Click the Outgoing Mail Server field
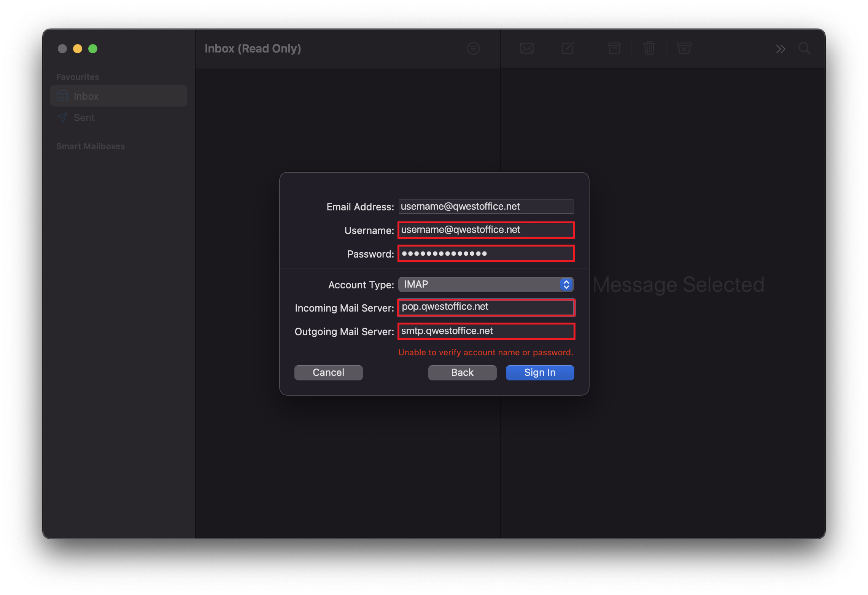Viewport: 868px width, 595px height. pos(485,331)
